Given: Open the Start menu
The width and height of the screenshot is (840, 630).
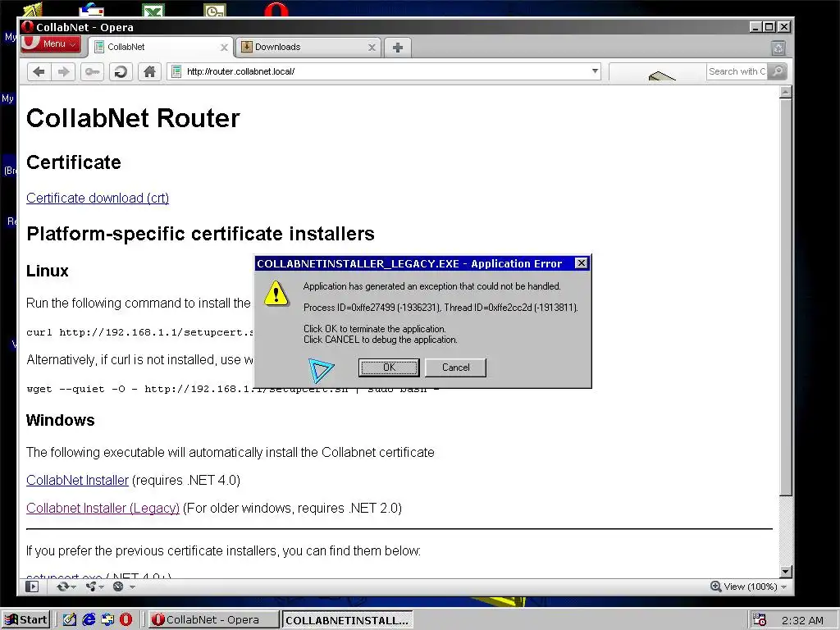Looking at the screenshot, I should coord(25,620).
